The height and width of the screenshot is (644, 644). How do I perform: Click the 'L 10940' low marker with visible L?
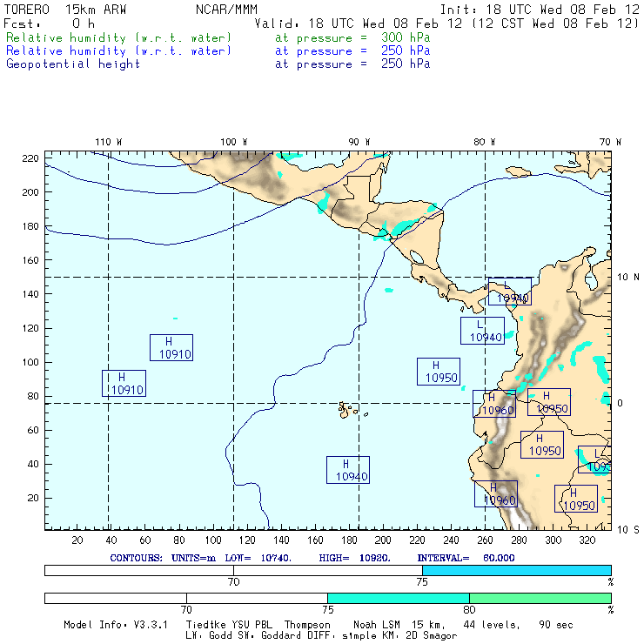pos(482,331)
